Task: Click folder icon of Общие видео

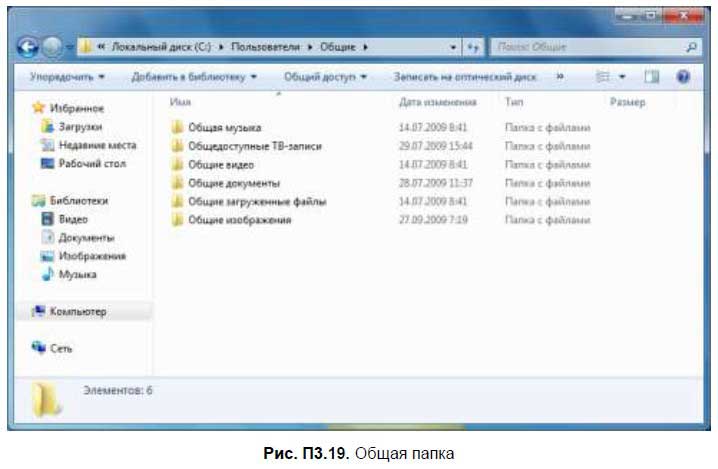Action: coord(178,164)
